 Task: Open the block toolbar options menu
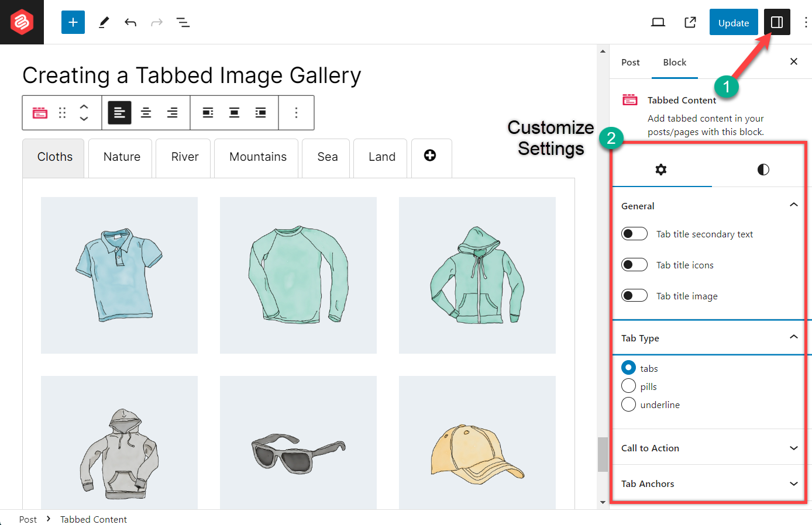click(x=296, y=112)
